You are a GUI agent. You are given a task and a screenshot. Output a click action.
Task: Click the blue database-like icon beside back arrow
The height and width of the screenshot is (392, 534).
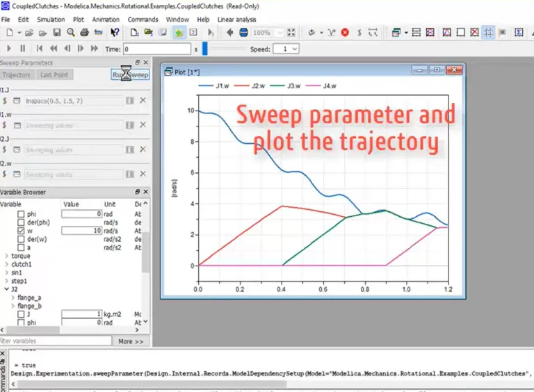[243, 33]
